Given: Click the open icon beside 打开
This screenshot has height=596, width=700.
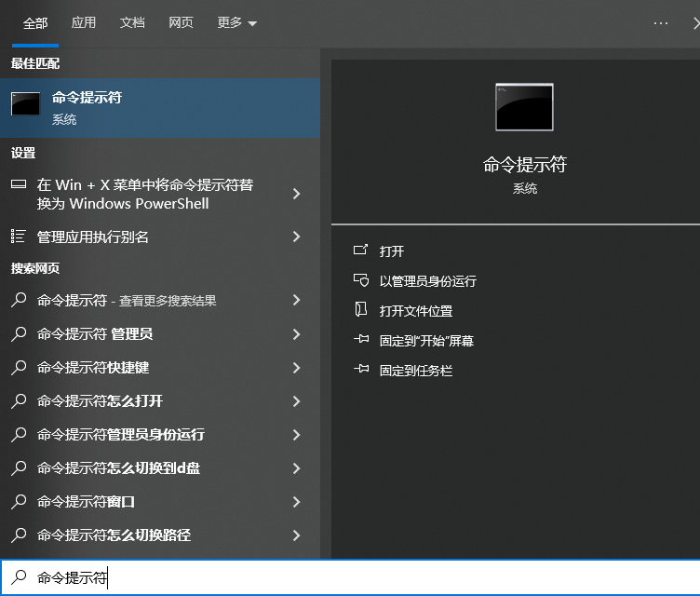Looking at the screenshot, I should click(x=361, y=250).
